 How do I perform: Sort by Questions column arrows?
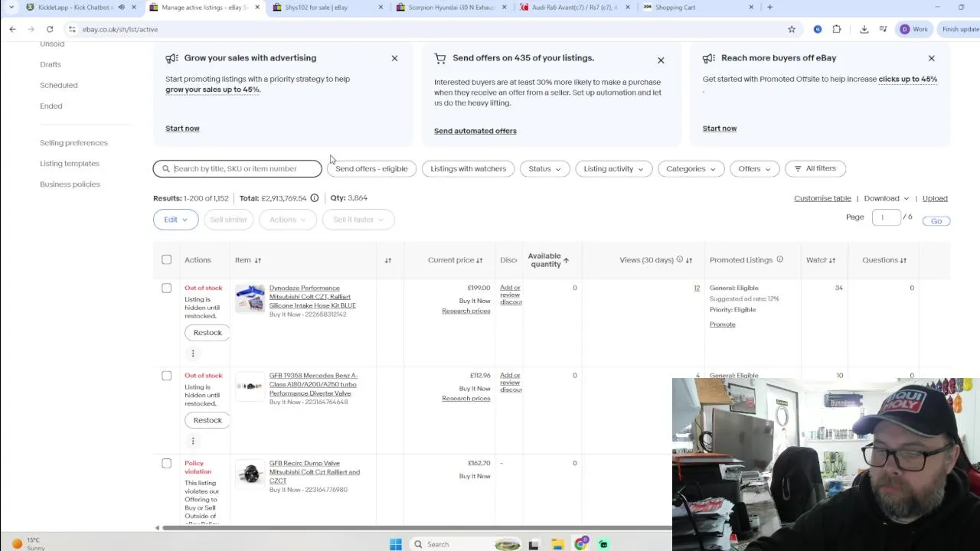903,260
